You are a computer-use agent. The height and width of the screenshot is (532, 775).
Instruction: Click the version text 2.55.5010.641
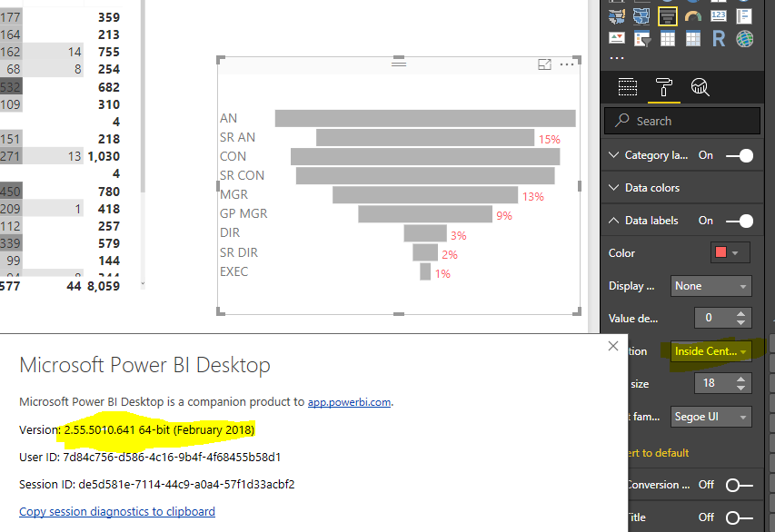click(x=99, y=429)
